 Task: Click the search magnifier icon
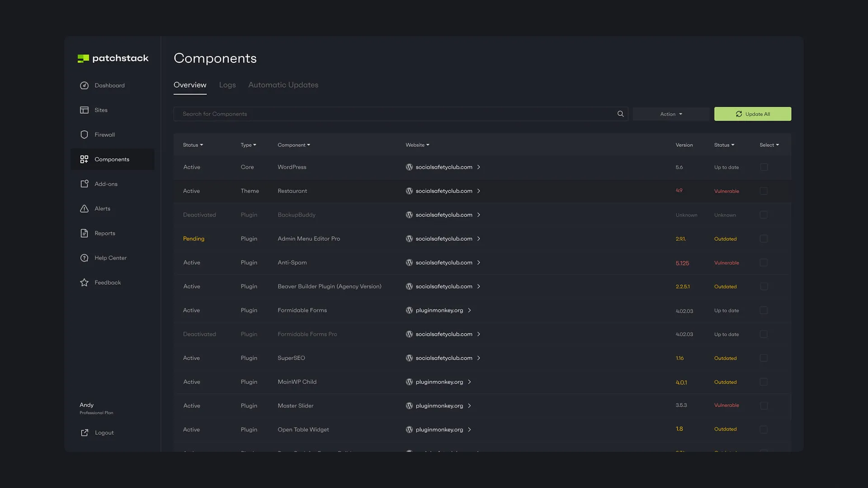[620, 114]
